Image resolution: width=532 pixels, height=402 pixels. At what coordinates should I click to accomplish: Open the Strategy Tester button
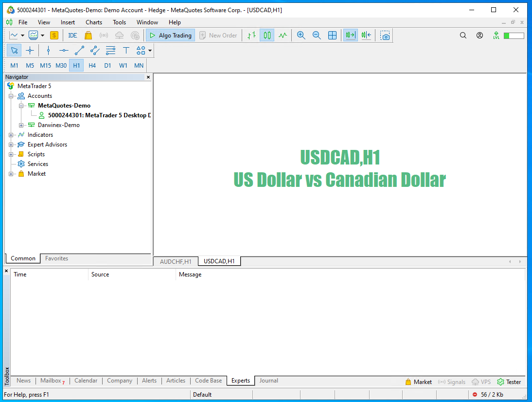click(509, 382)
